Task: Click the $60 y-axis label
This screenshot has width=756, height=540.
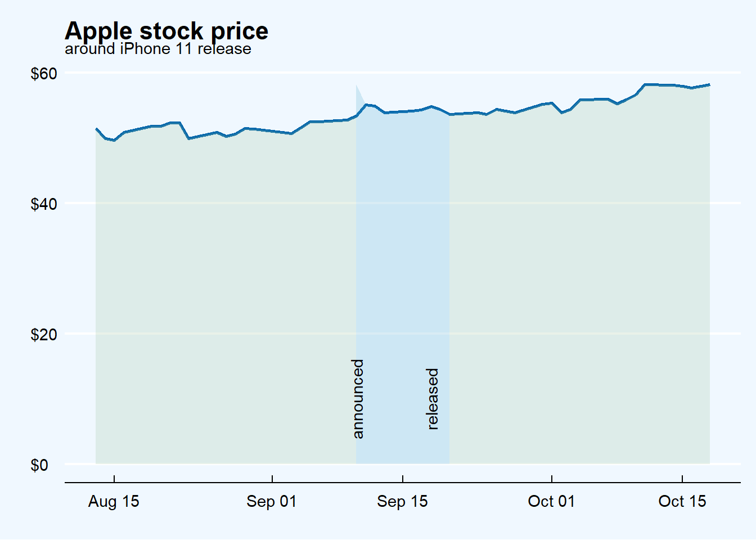Action: coord(44,74)
